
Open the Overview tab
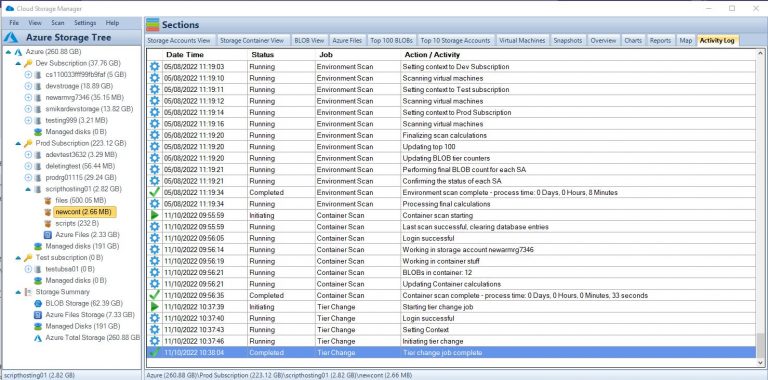pos(603,41)
